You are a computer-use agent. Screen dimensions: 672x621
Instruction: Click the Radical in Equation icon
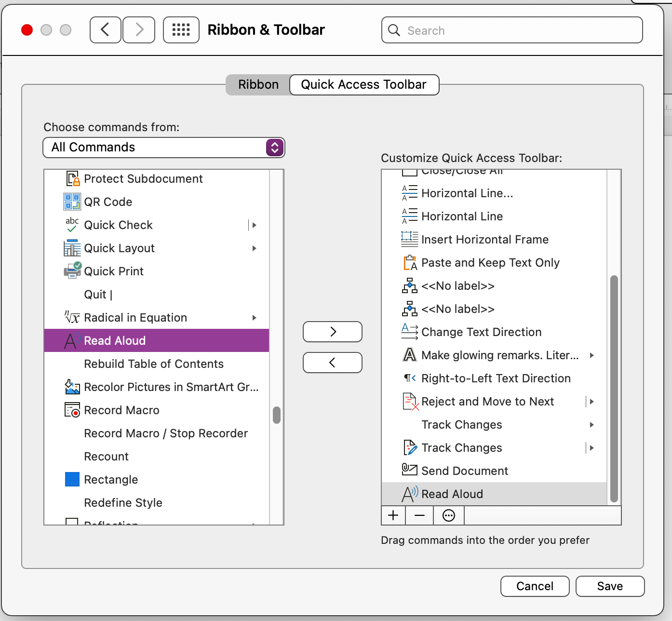72,317
